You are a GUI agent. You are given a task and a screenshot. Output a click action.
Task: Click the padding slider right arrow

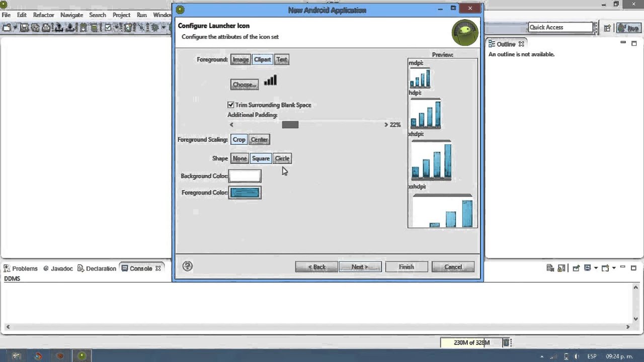[386, 125]
